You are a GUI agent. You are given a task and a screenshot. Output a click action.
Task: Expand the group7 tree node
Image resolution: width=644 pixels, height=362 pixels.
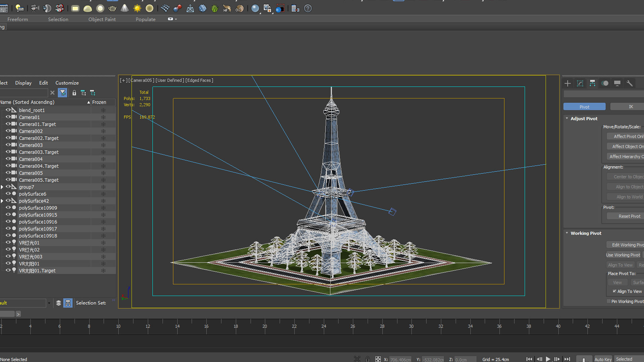coord(2,187)
